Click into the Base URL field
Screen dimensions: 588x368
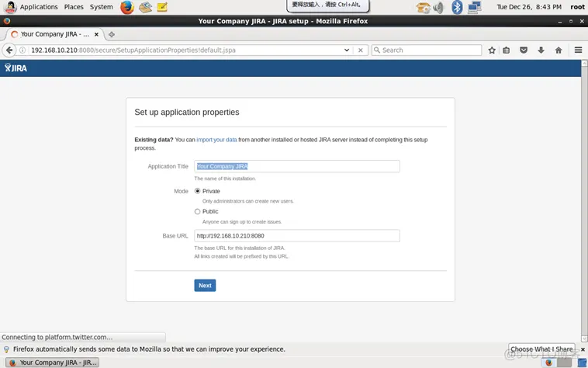coord(297,235)
